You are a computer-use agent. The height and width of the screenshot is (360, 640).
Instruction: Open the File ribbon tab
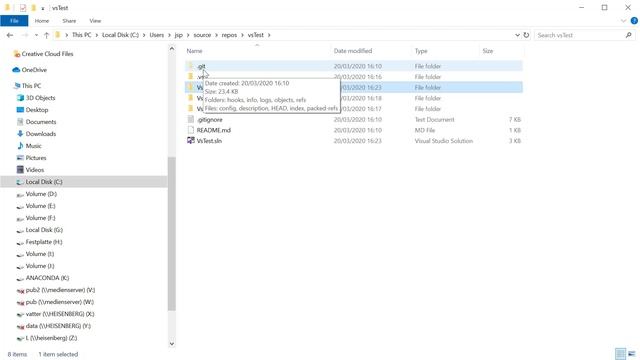click(14, 21)
